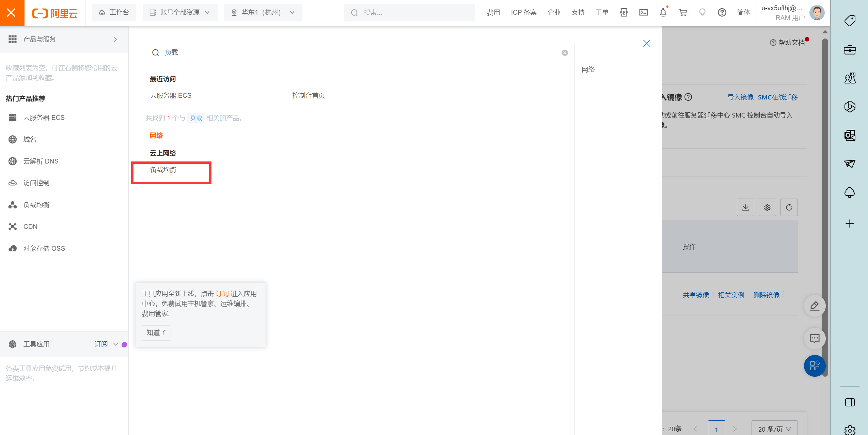The height and width of the screenshot is (435, 868).
Task: Launch Cloud Shell terminal icon
Action: (643, 13)
